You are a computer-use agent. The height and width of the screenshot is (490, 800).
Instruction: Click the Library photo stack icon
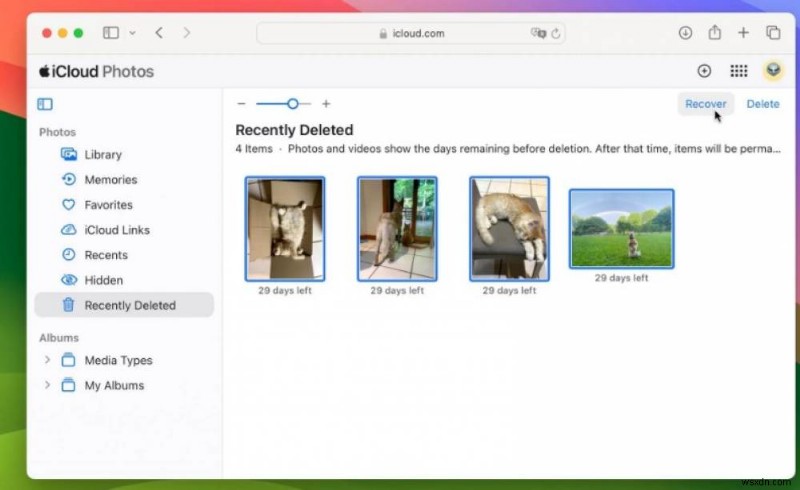[x=69, y=154]
